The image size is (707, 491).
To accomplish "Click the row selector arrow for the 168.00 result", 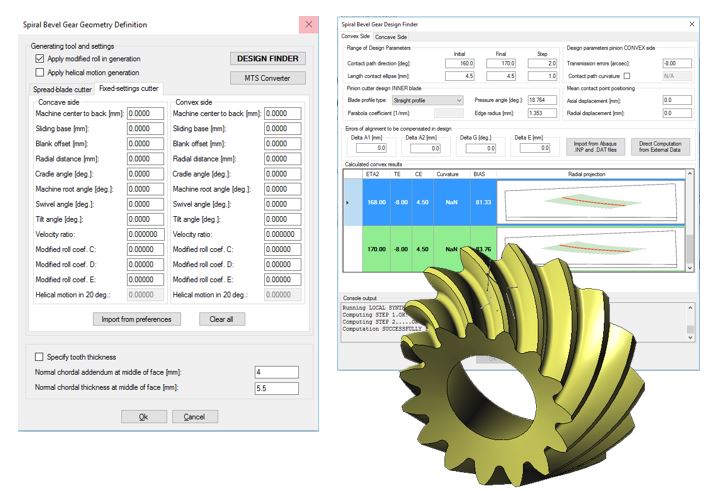I will [346, 203].
